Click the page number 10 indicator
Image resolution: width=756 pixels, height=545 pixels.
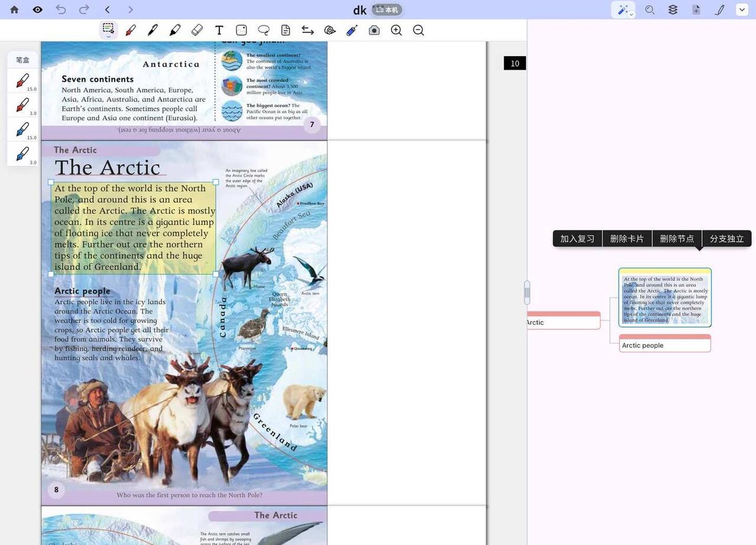tap(514, 63)
